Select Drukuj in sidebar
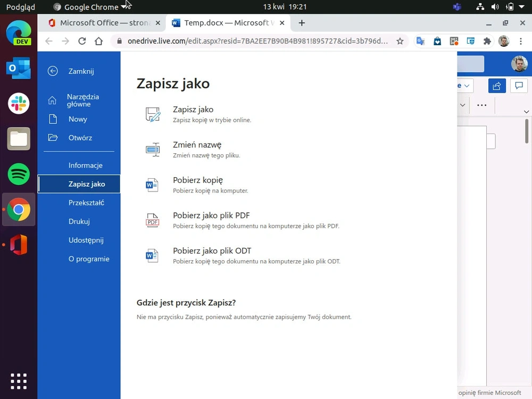 click(x=79, y=221)
